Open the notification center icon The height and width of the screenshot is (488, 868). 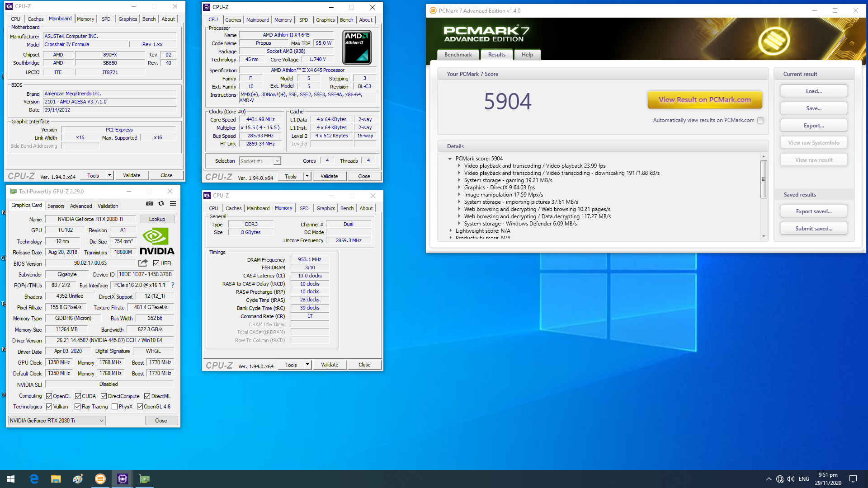[x=853, y=479]
